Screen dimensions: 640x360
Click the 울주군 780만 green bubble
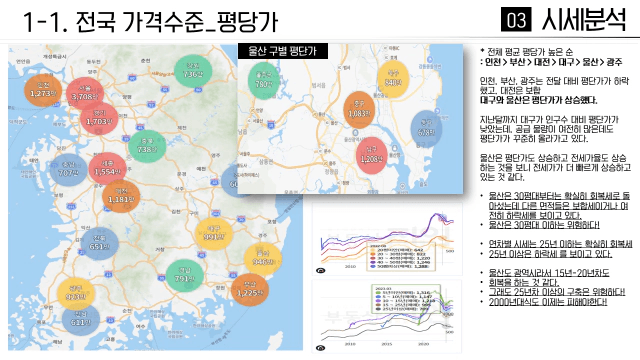click(264, 80)
